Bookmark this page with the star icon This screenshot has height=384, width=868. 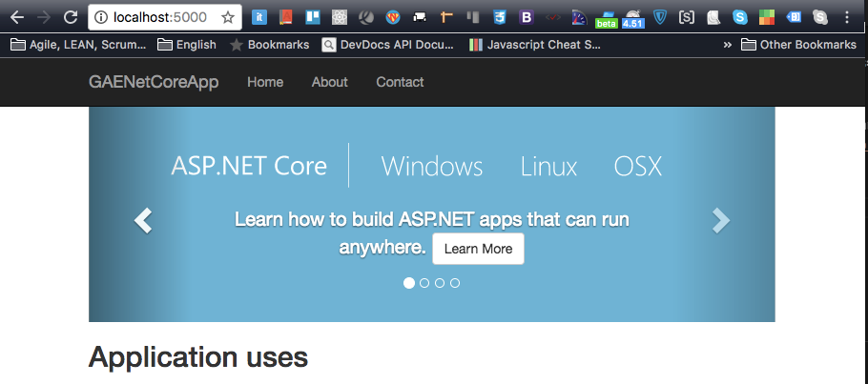(227, 17)
